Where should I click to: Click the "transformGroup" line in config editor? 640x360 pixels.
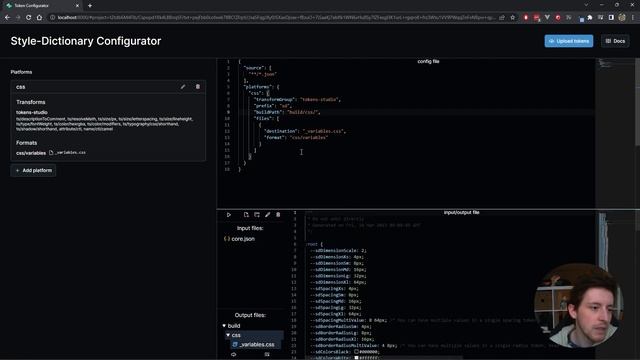[x=297, y=99]
